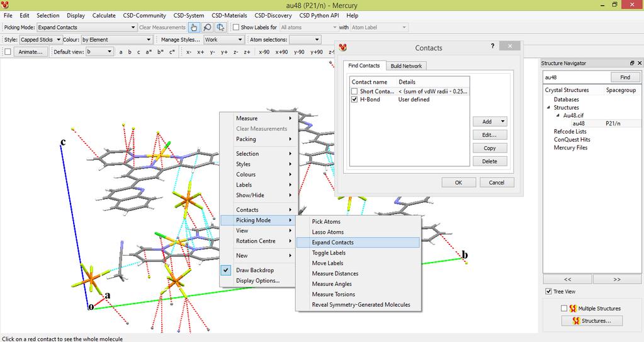Select the pick-atoms hand tool icon

pos(194,28)
